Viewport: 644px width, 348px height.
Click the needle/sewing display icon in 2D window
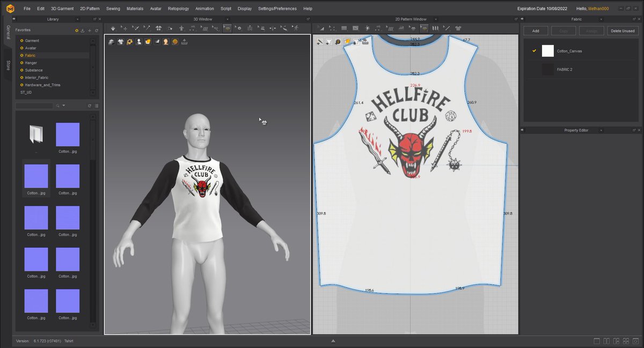tap(319, 41)
